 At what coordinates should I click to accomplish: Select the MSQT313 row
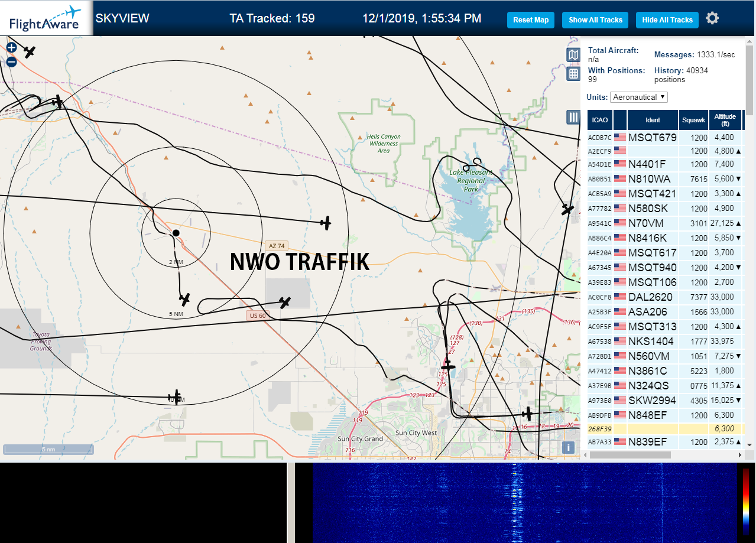[666, 326]
